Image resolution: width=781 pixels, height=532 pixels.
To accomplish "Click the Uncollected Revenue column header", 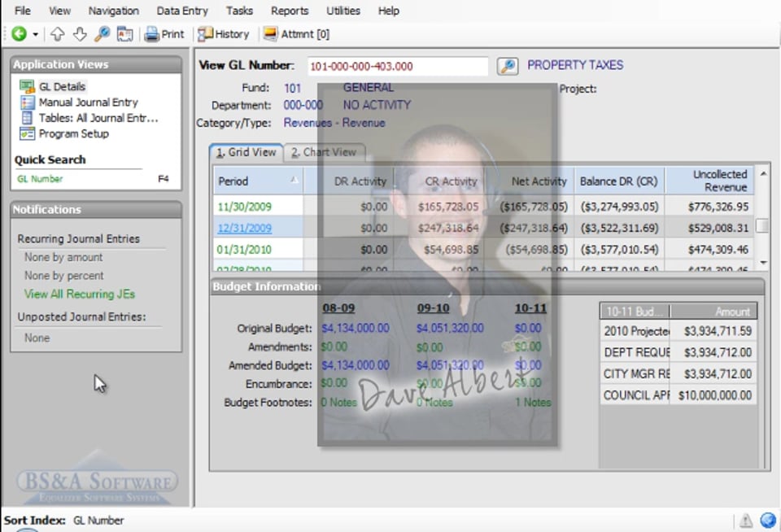I will pos(709,181).
